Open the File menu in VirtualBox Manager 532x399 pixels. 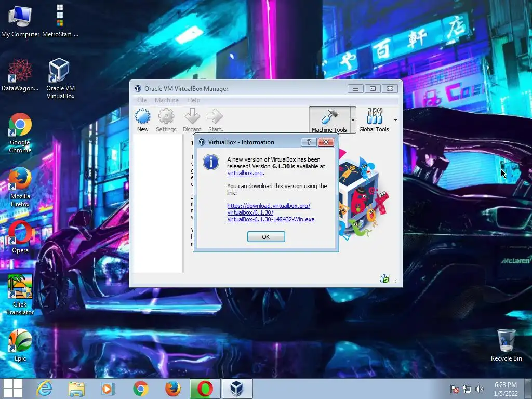[x=142, y=100]
